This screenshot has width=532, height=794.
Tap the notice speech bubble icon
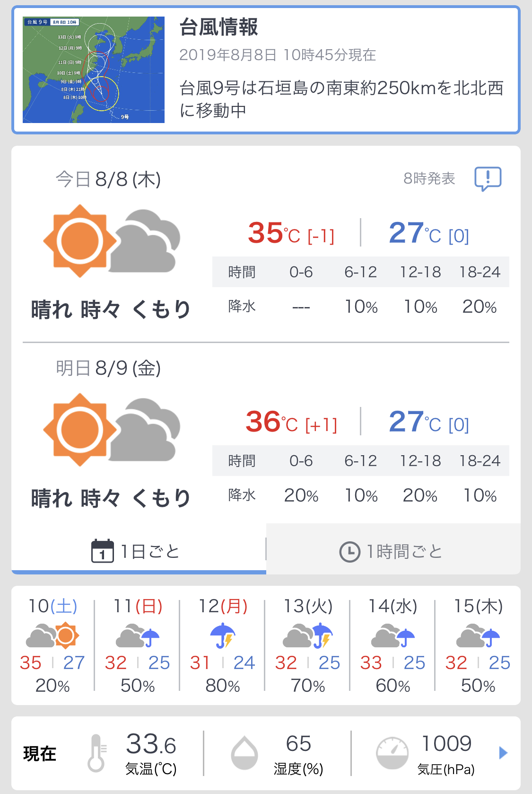click(x=488, y=179)
